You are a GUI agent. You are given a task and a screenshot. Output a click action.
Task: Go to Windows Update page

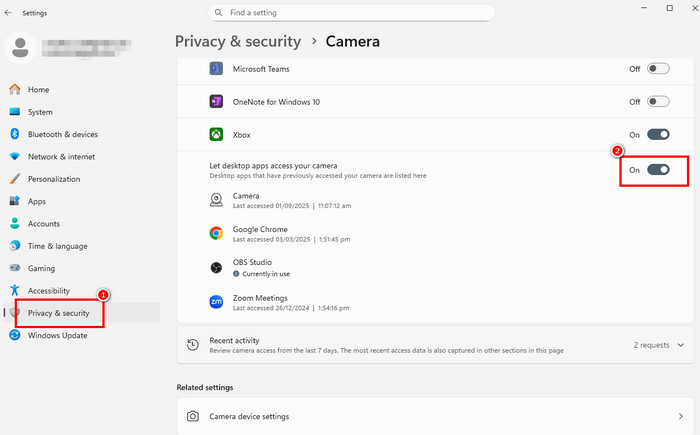57,335
